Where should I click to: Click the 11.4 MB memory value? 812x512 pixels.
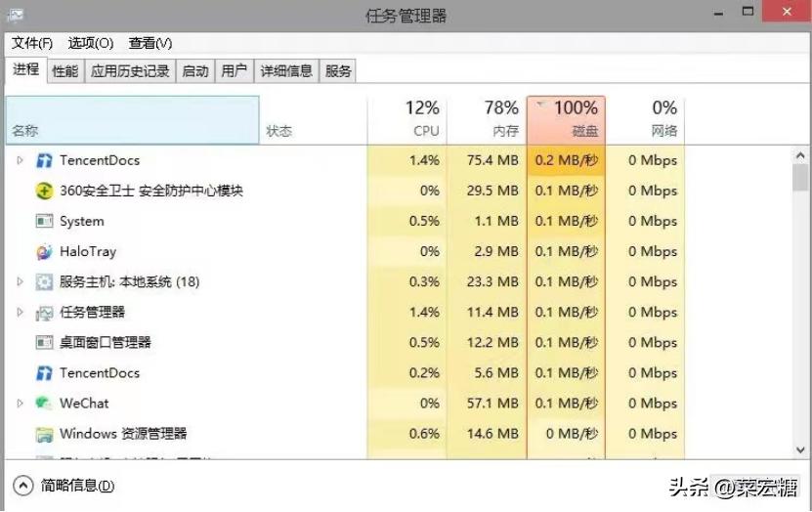[492, 312]
